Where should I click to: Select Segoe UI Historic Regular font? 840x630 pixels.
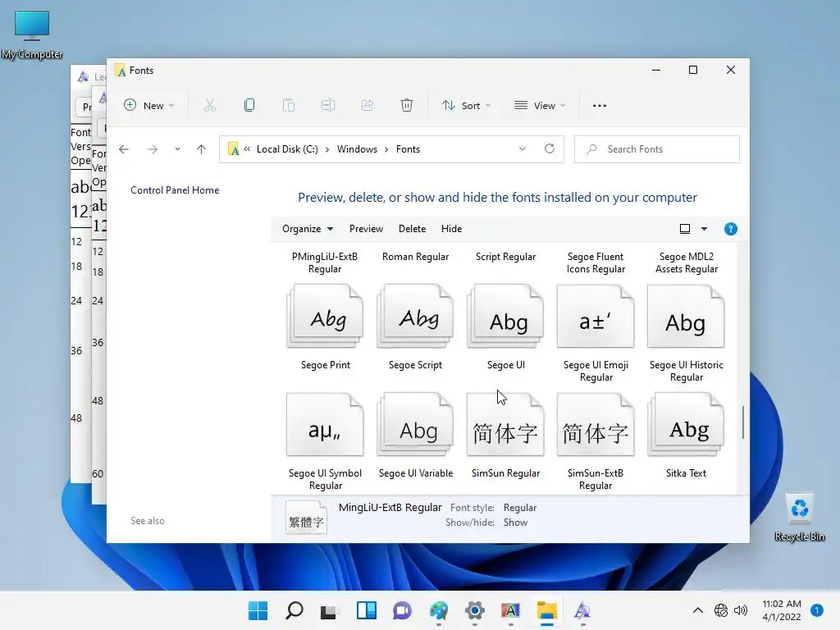(x=687, y=333)
